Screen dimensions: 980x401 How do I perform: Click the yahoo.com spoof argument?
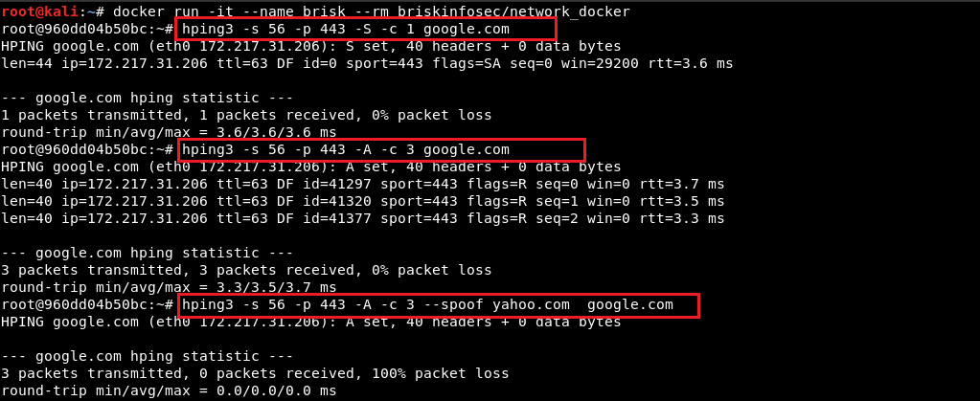click(x=531, y=304)
